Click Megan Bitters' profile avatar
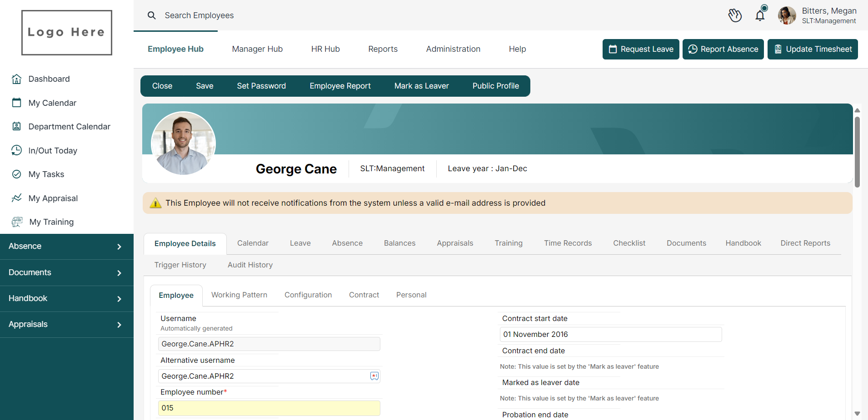Image resolution: width=868 pixels, height=420 pixels. pos(787,15)
